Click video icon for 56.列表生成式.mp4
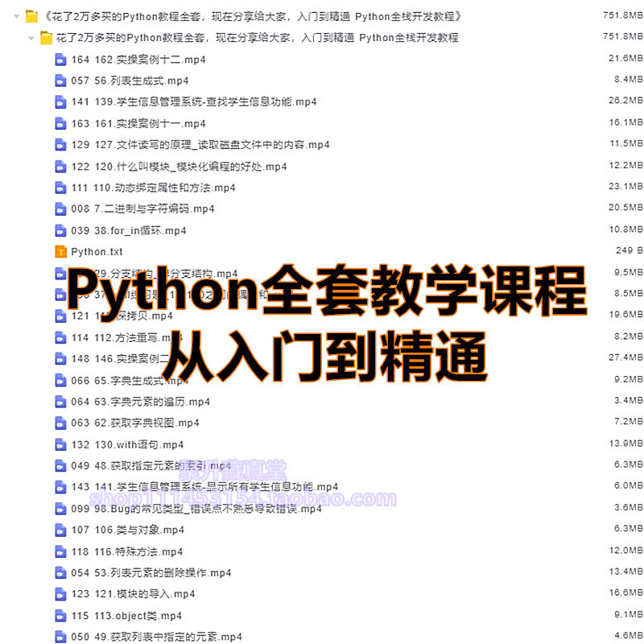 (60, 80)
